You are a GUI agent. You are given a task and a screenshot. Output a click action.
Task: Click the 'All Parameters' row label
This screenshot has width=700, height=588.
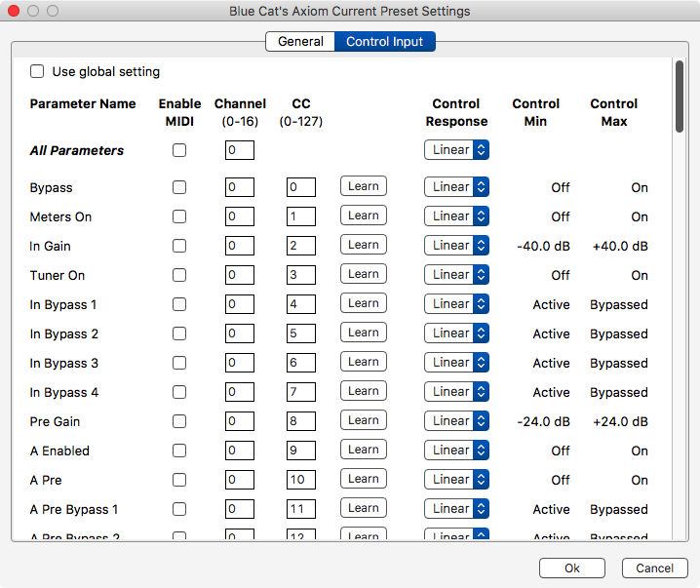tap(77, 150)
